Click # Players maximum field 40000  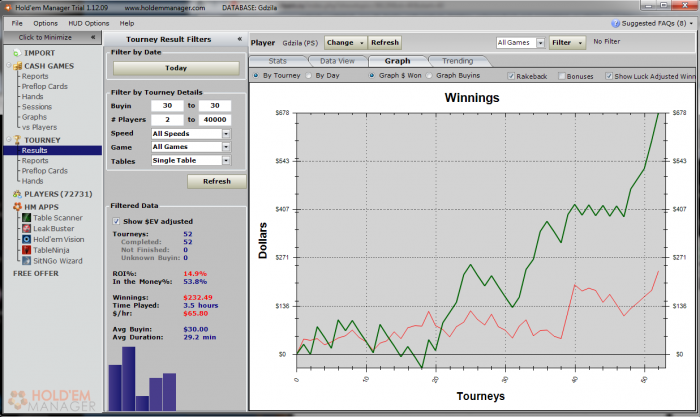click(x=215, y=120)
